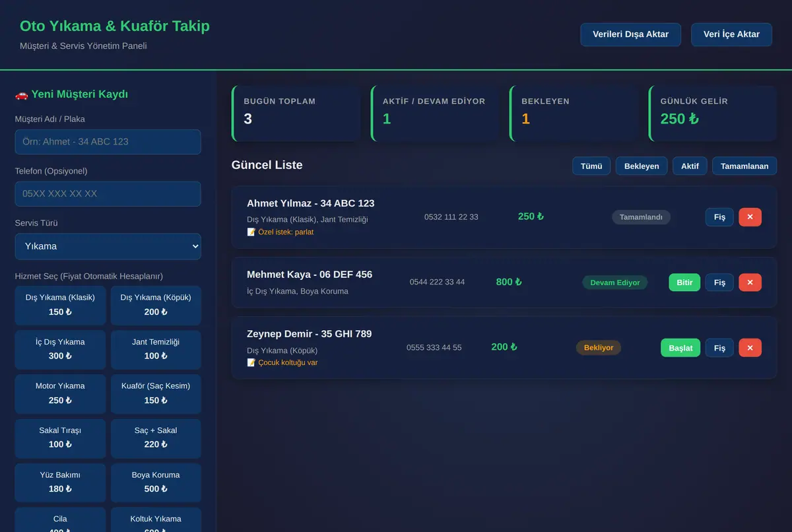Screen dimensions: 792x532
Task: Open Fiş receipt for Zeynep Demir
Action: coord(719,348)
